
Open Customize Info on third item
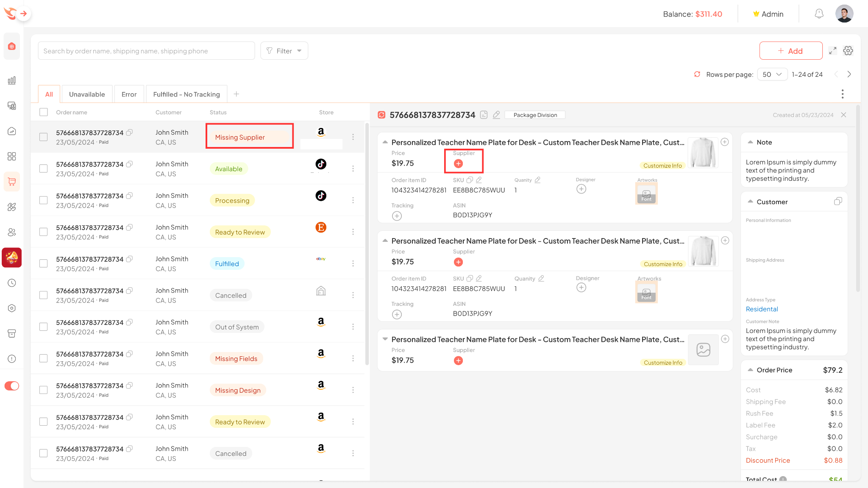[x=663, y=363]
